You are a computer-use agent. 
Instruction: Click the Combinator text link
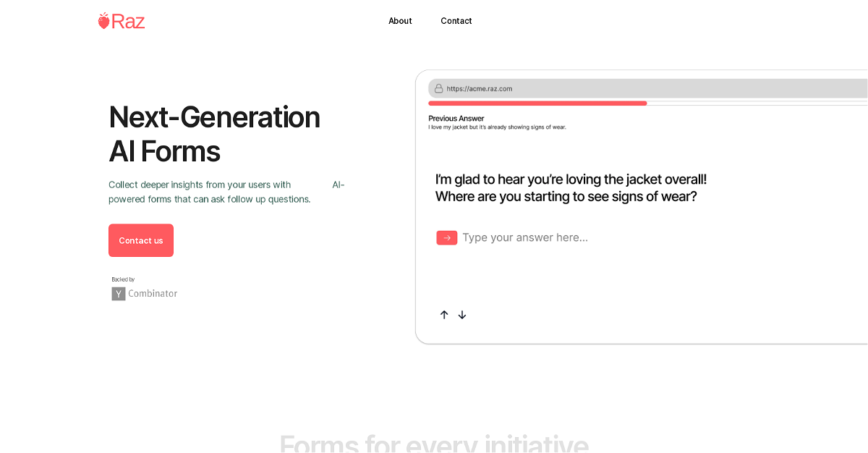153,294
